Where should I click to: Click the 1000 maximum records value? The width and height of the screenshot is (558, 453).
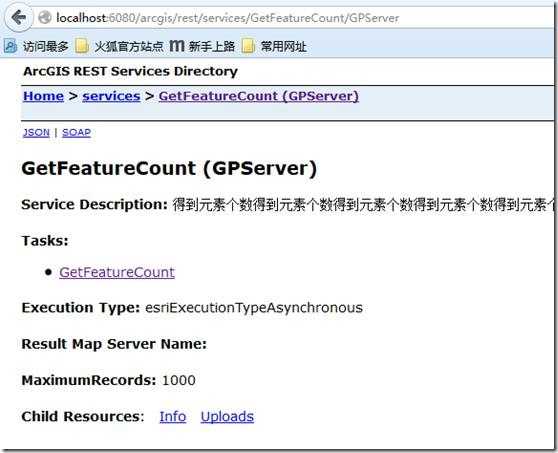click(x=179, y=380)
